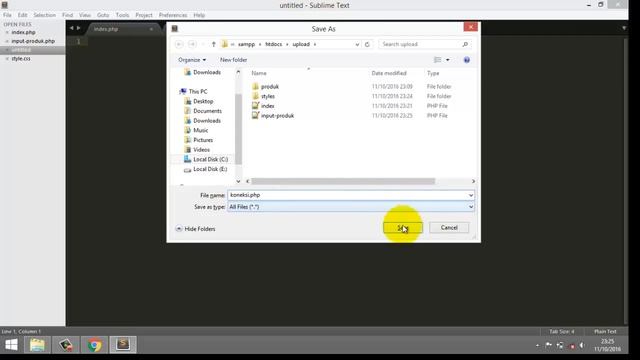Viewport: 640px width, 360px height.
Task: Refresh the upload folder listing
Action: 367,44
